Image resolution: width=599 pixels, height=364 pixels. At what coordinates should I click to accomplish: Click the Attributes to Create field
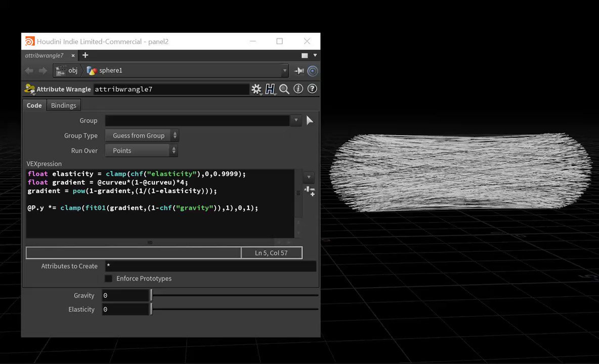(x=211, y=266)
